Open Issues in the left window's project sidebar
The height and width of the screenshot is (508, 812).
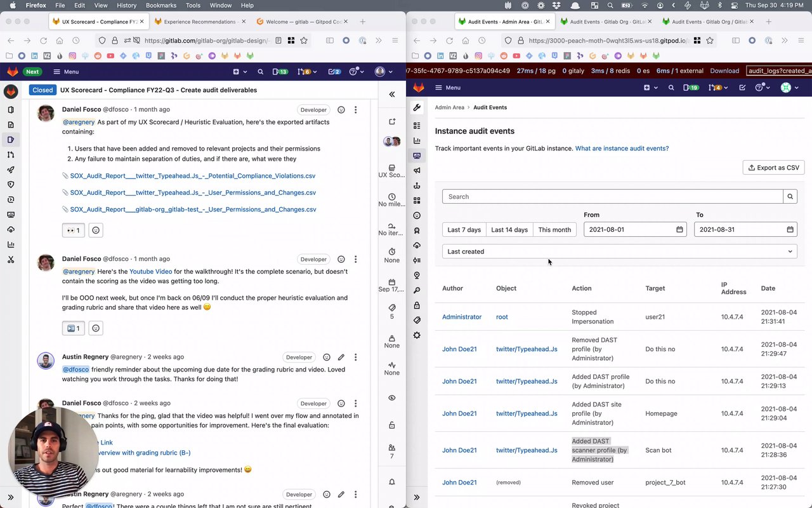click(11, 140)
